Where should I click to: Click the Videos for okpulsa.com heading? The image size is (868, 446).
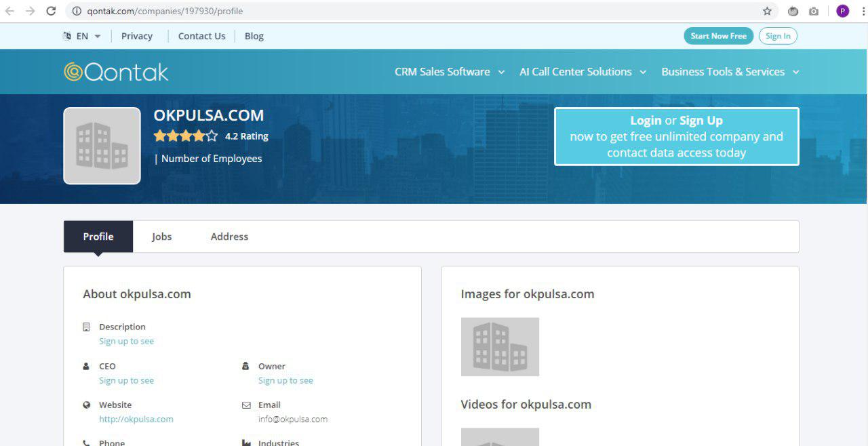526,405
